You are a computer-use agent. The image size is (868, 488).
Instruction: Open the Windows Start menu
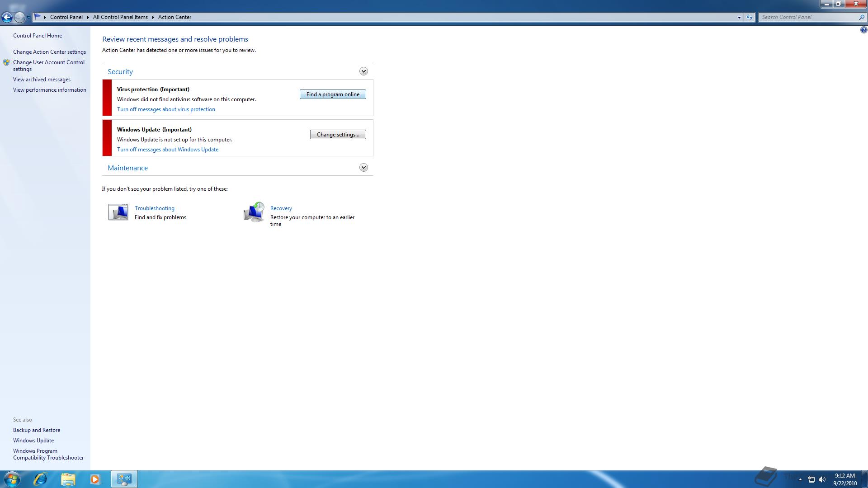click(x=12, y=479)
